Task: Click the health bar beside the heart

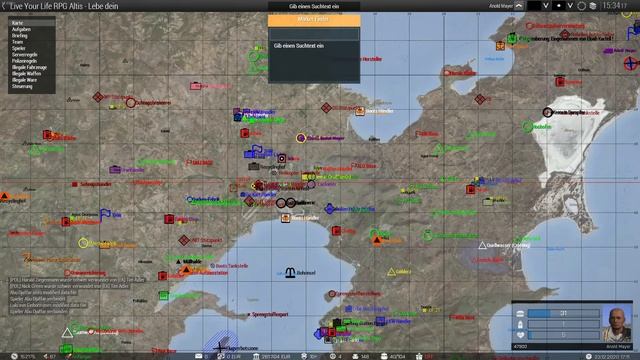Action: pyautogui.click(x=563, y=335)
